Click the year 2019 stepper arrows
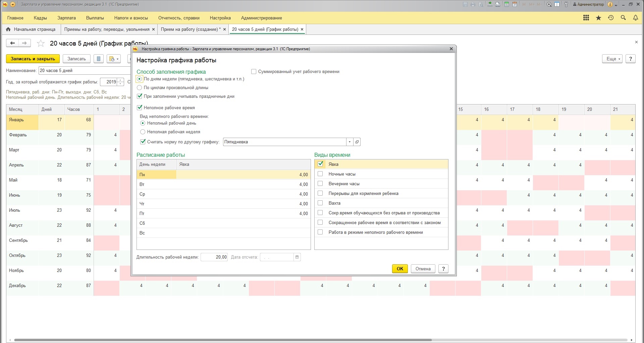644x343 pixels. pyautogui.click(x=120, y=82)
